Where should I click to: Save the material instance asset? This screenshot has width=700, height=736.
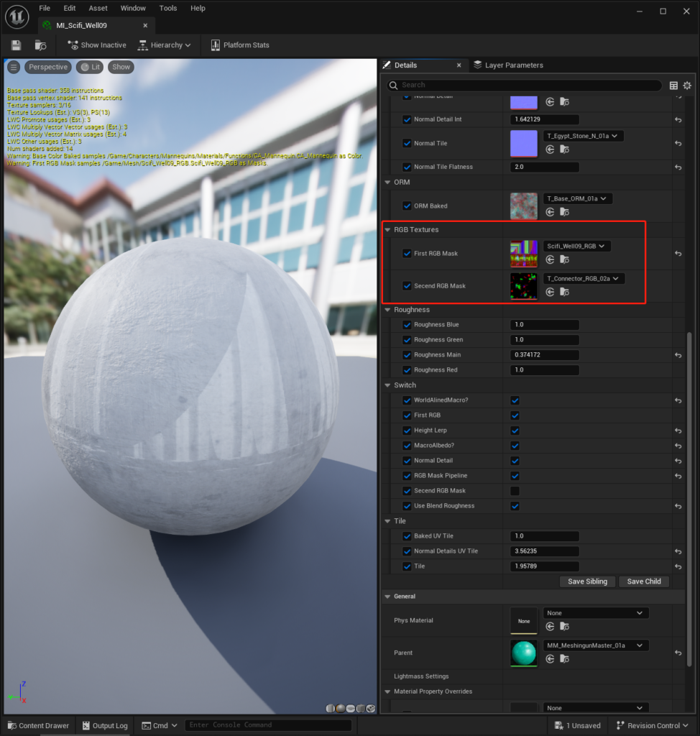(x=16, y=45)
